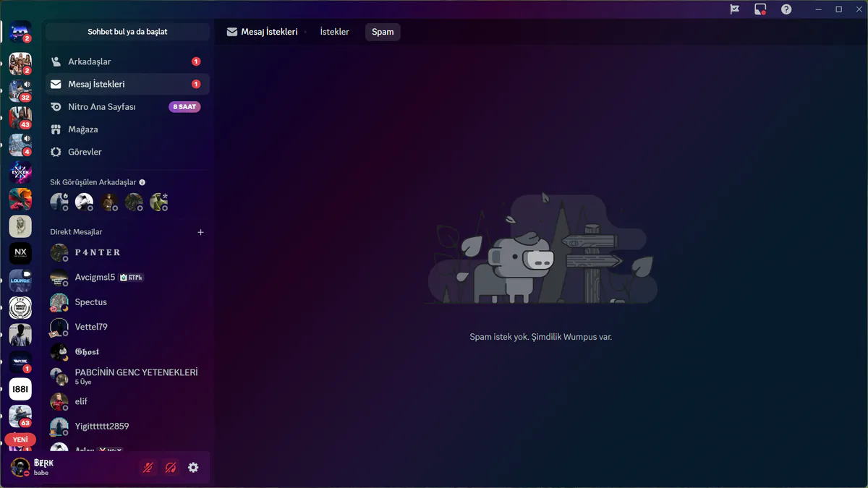Screen dimensions: 868x488
Task: Undeafen the headphones in user panel
Action: point(171,468)
